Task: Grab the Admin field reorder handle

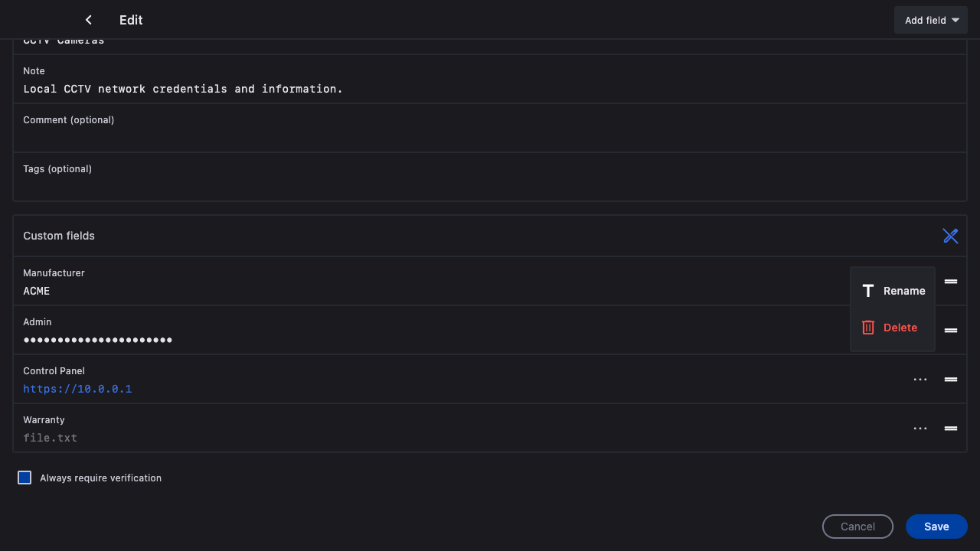Action: [x=951, y=331]
